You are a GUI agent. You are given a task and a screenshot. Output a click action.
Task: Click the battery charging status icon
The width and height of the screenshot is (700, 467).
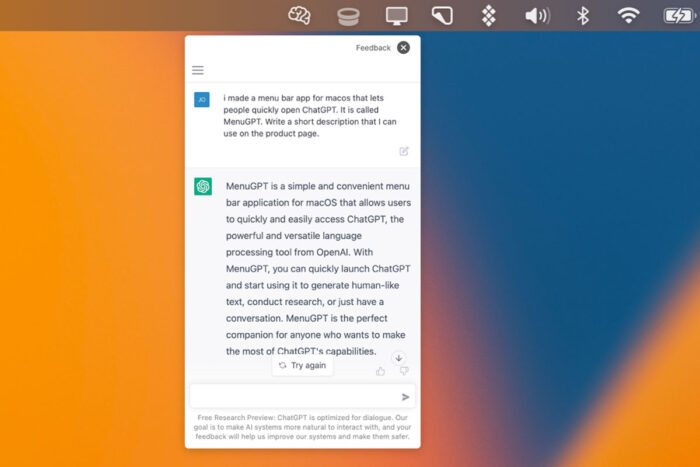(679, 16)
